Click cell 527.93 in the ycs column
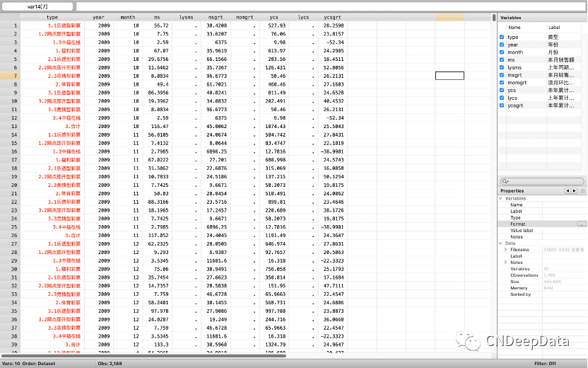 pyautogui.click(x=274, y=25)
